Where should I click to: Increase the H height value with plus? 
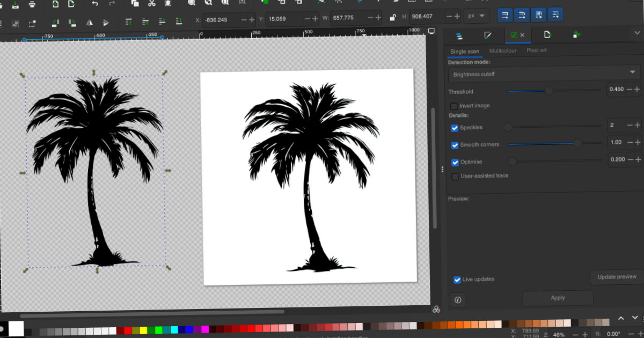pos(457,16)
